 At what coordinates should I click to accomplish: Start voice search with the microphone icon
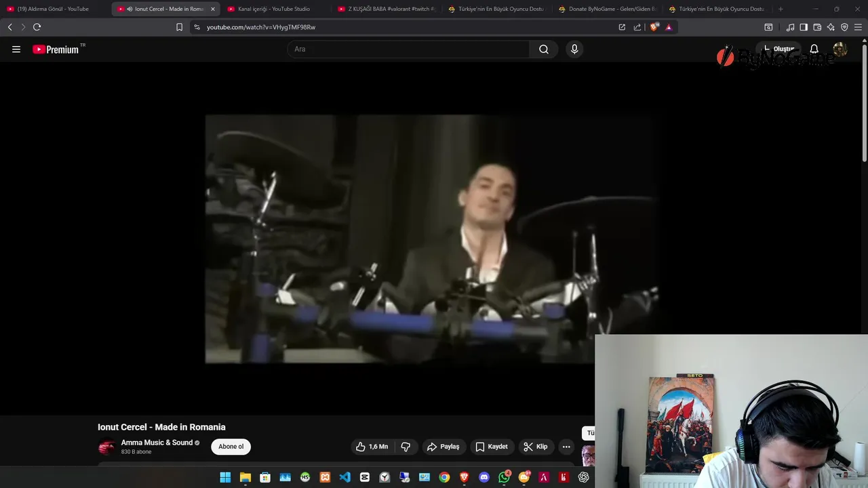pos(574,49)
